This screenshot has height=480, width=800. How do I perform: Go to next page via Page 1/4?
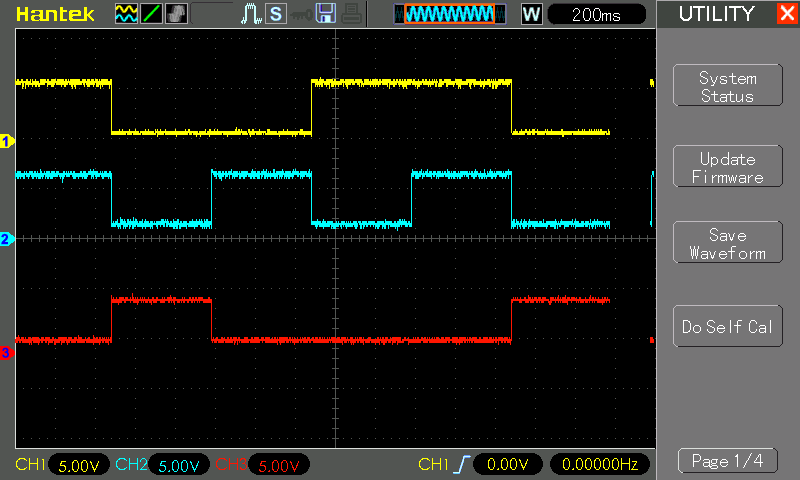(x=727, y=461)
